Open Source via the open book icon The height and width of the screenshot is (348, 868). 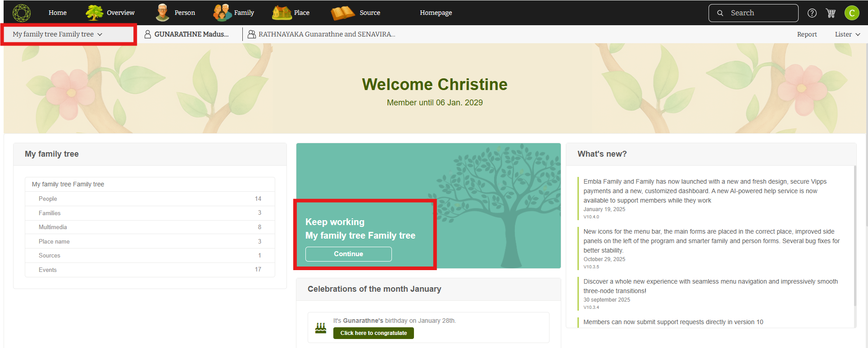343,13
